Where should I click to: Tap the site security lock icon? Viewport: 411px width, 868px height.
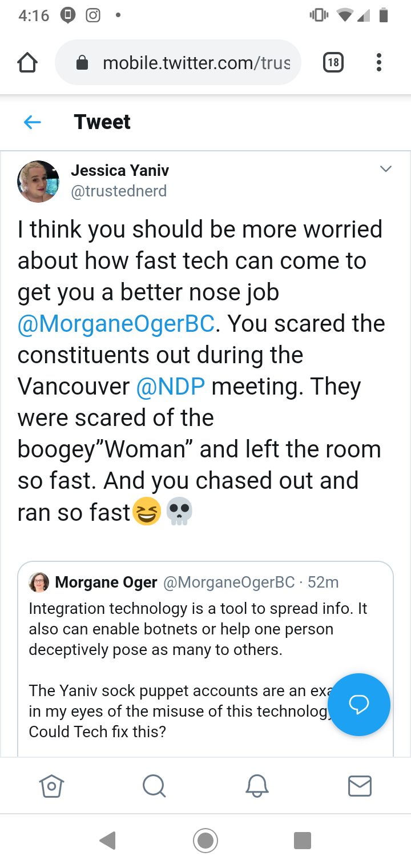(82, 62)
